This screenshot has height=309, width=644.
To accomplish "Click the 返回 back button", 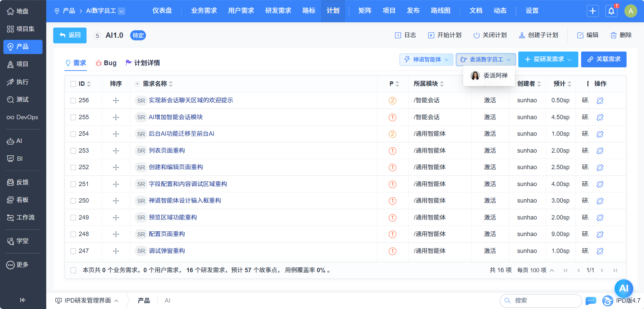I will point(70,35).
